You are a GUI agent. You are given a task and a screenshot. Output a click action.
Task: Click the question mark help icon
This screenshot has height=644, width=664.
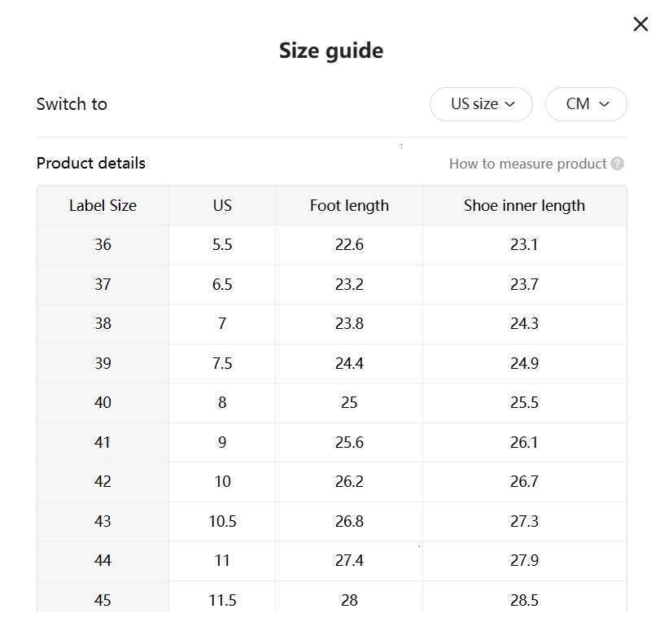[x=618, y=164]
